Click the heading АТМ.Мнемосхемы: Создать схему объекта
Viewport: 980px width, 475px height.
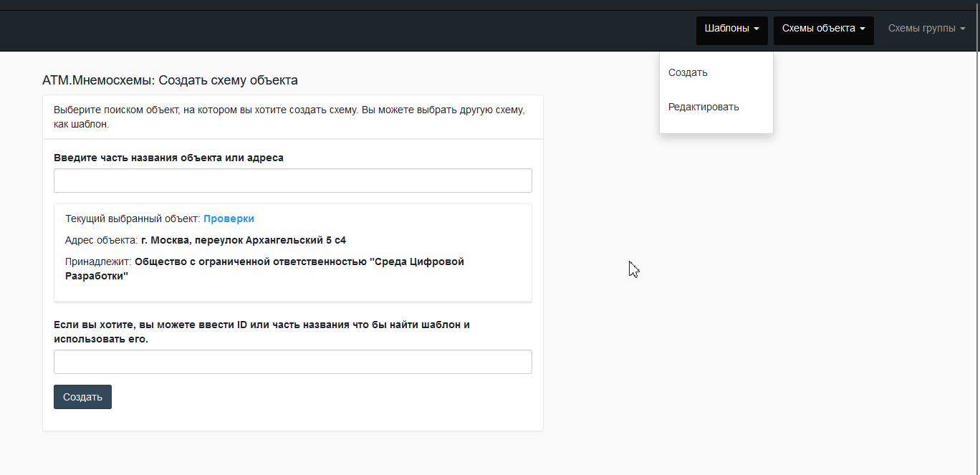(170, 80)
